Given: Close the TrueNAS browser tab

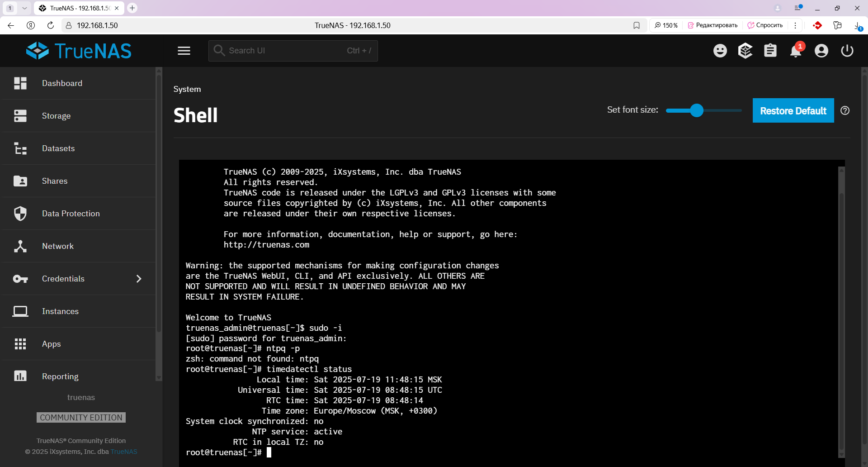Looking at the screenshot, I should coord(117,8).
